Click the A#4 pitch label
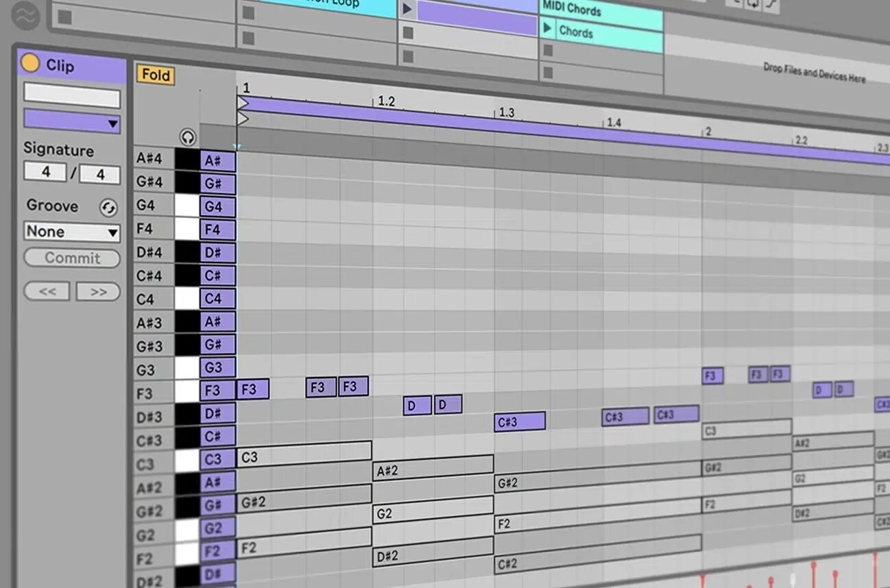Image resolution: width=890 pixels, height=588 pixels. point(149,158)
